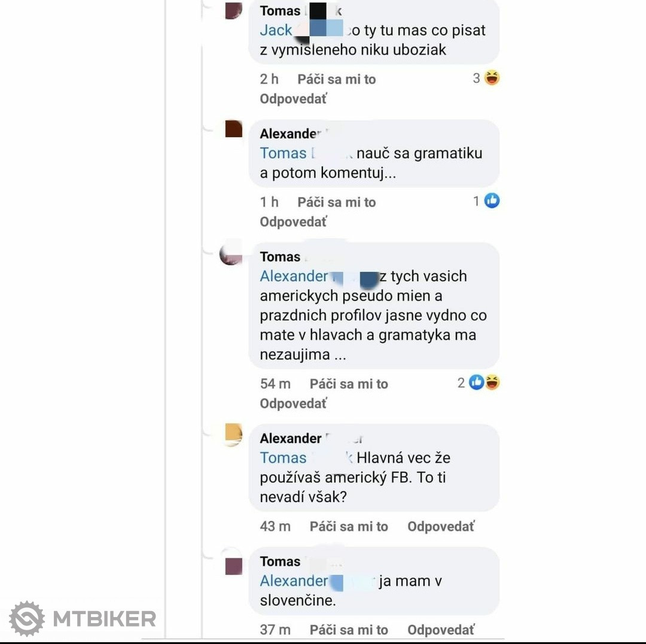Open the blue like reaction on the 1 h comment
Viewport: 646px width, 644px height.
click(x=492, y=201)
